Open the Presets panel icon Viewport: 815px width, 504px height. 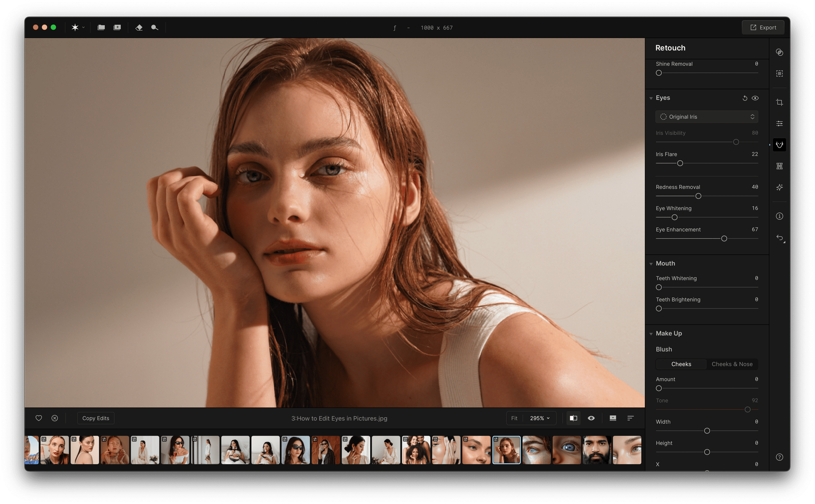tap(780, 52)
